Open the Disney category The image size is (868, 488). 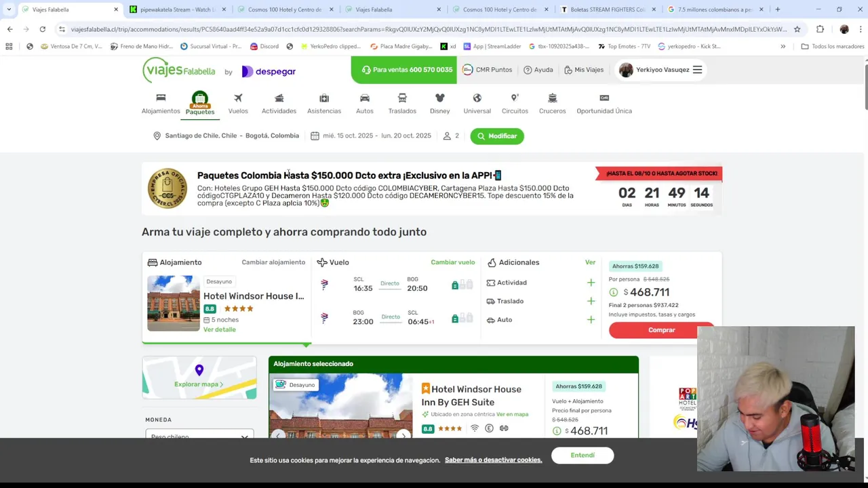[439, 104]
